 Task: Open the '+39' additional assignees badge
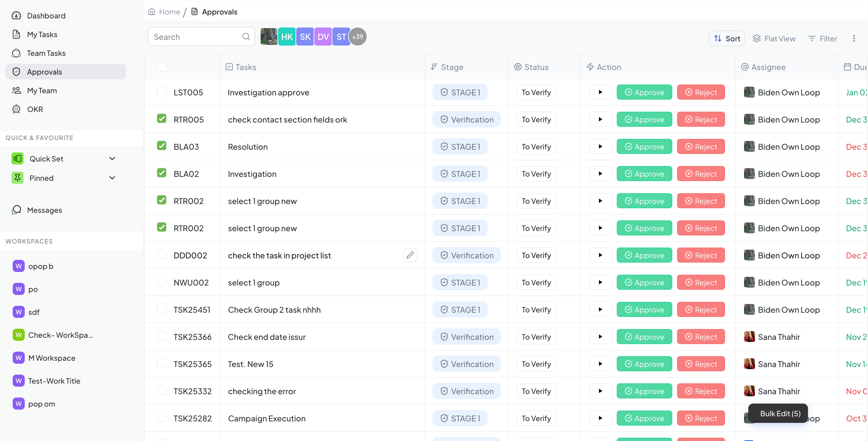pyautogui.click(x=357, y=37)
